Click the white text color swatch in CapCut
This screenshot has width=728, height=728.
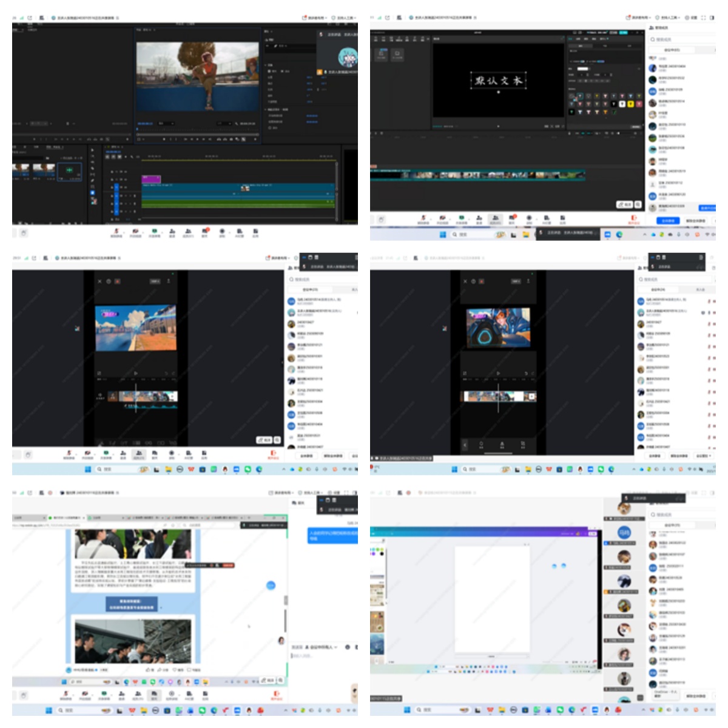tap(582, 69)
